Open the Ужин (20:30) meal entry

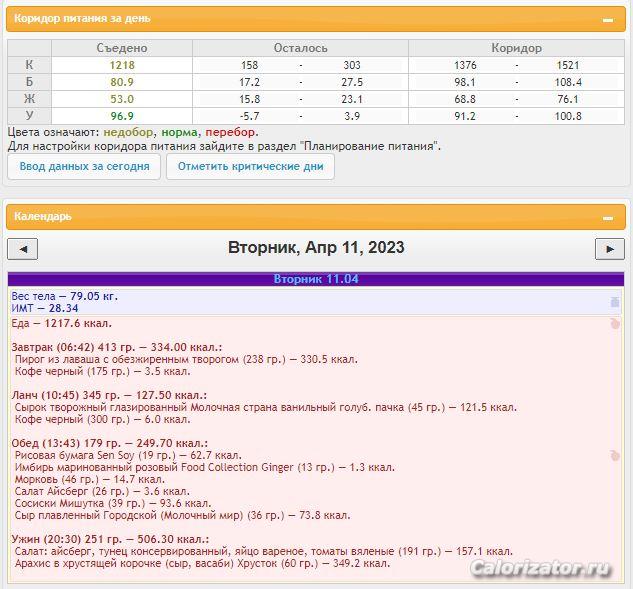(108, 539)
